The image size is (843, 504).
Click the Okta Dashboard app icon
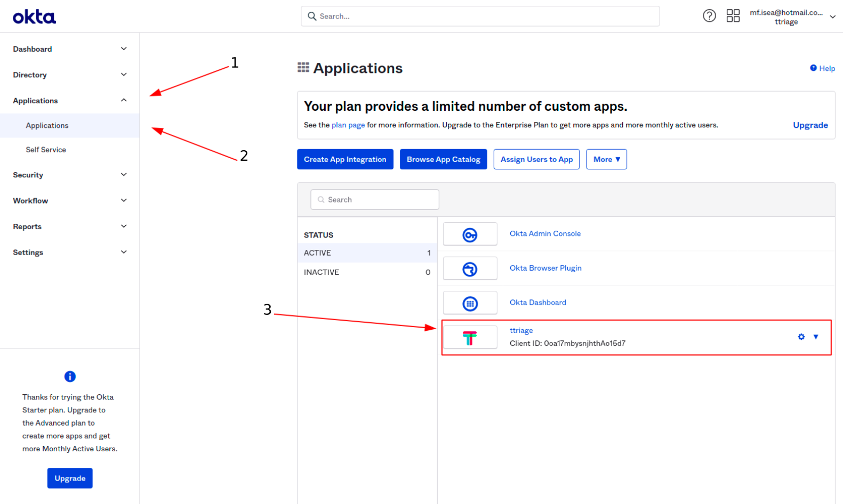point(470,304)
